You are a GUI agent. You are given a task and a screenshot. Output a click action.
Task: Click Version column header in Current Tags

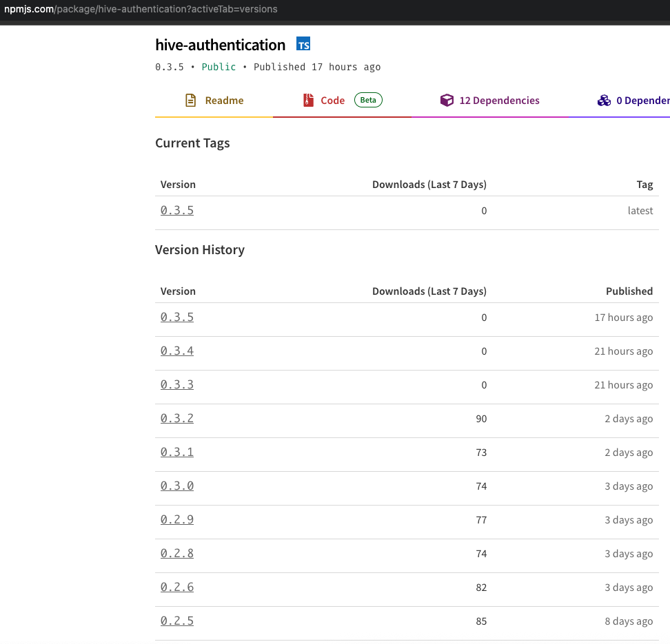pyautogui.click(x=178, y=185)
